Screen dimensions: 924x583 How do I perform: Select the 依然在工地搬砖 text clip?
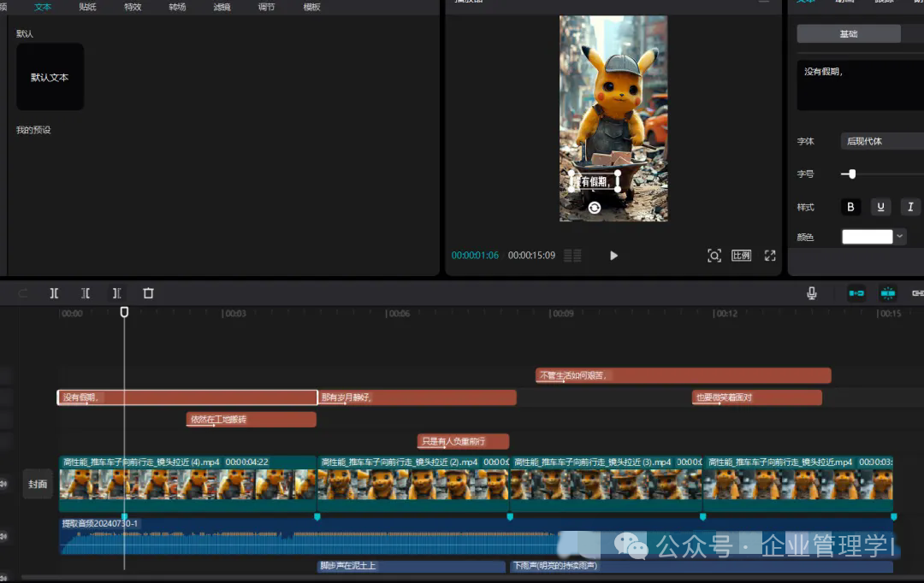tap(251, 419)
